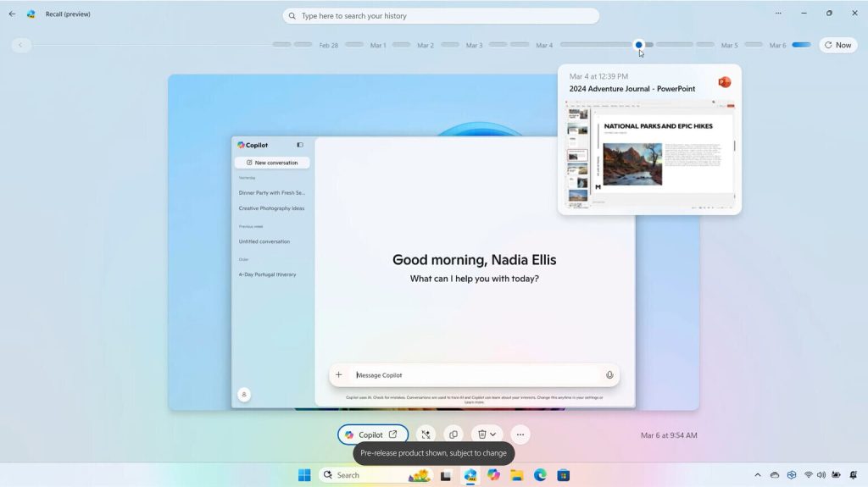
Task: Copy the snapshot with copy icon
Action: click(453, 434)
